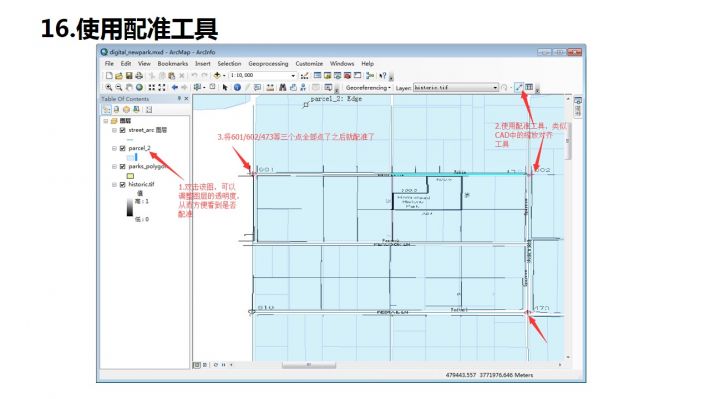The image size is (710, 399).
Task: Open the Geoprocessing menu
Action: [x=268, y=64]
